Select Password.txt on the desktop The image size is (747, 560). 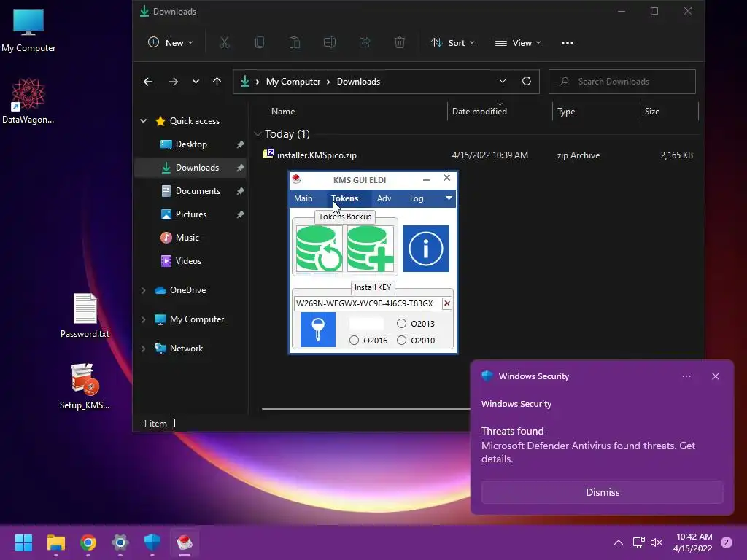[x=85, y=315]
